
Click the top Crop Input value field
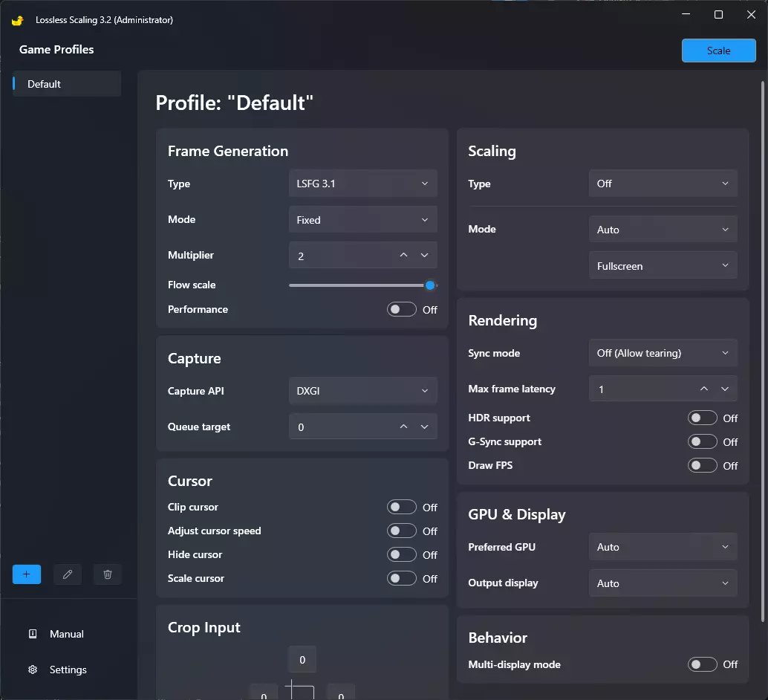302,660
